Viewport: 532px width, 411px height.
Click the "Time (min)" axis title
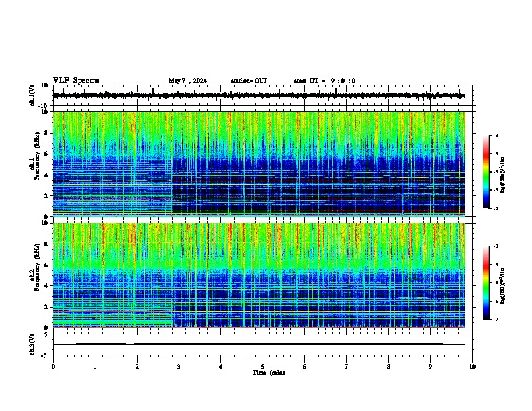[x=269, y=373]
